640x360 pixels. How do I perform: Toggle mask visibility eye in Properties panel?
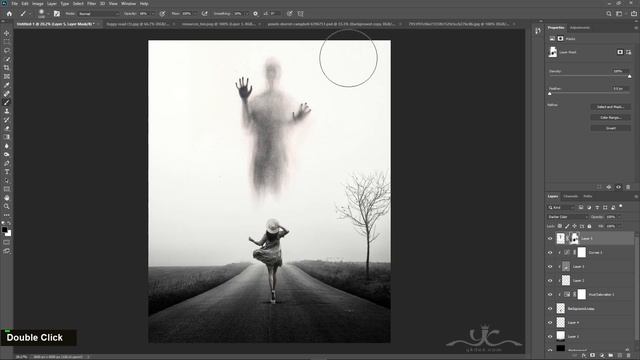618,187
